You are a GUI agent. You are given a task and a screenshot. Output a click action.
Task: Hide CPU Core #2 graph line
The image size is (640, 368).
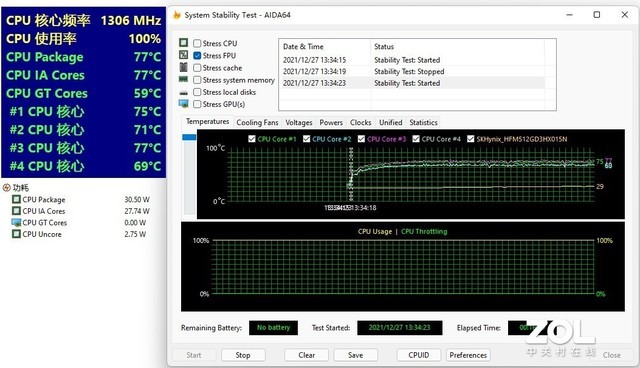(307, 139)
